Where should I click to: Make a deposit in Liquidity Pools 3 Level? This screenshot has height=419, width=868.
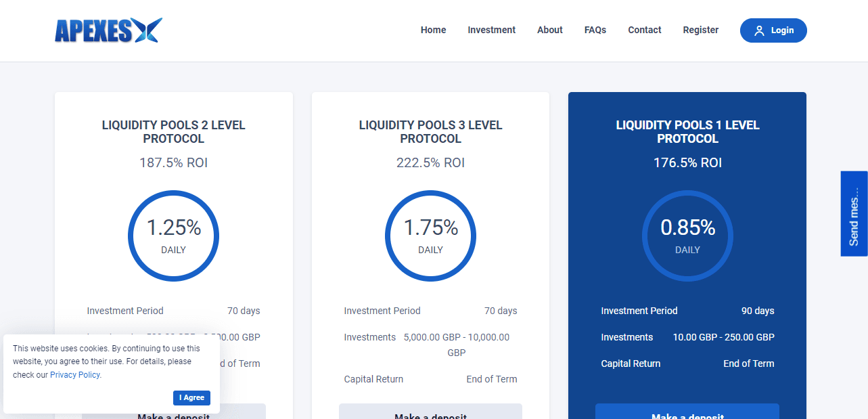[x=430, y=412]
